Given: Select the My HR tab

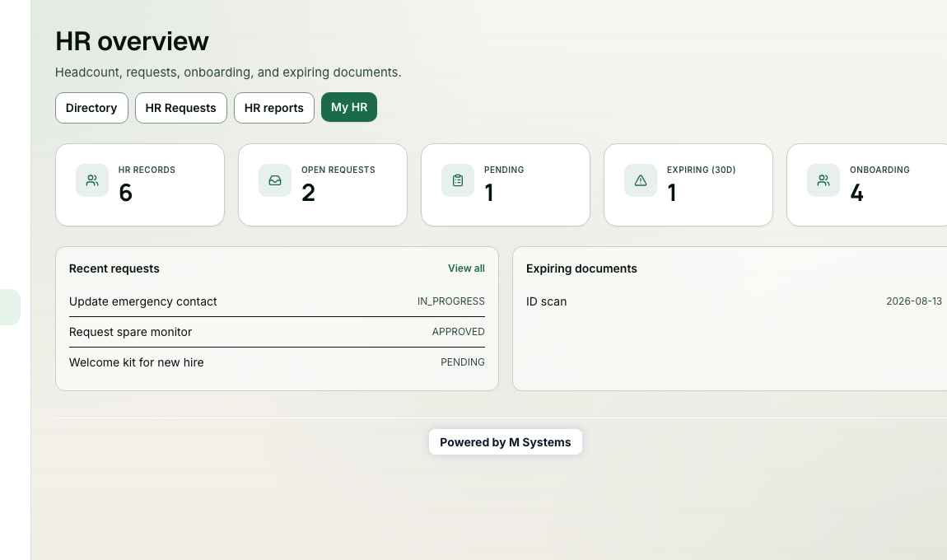Looking at the screenshot, I should point(349,107).
